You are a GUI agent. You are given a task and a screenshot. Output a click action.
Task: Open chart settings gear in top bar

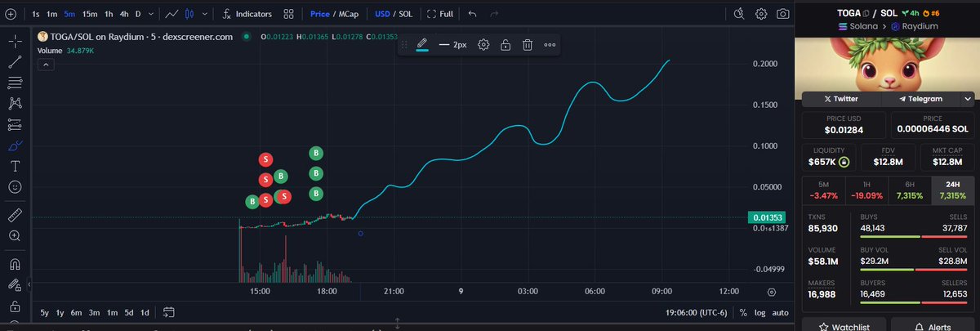click(761, 14)
